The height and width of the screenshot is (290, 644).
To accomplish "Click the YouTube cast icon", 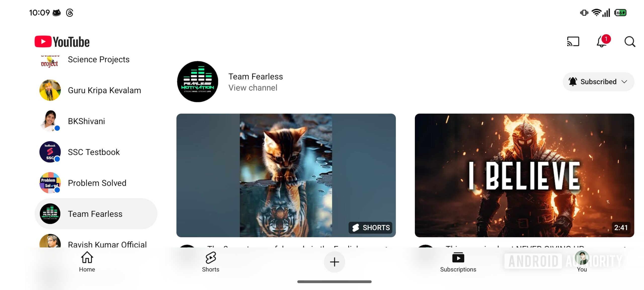I will pos(572,42).
